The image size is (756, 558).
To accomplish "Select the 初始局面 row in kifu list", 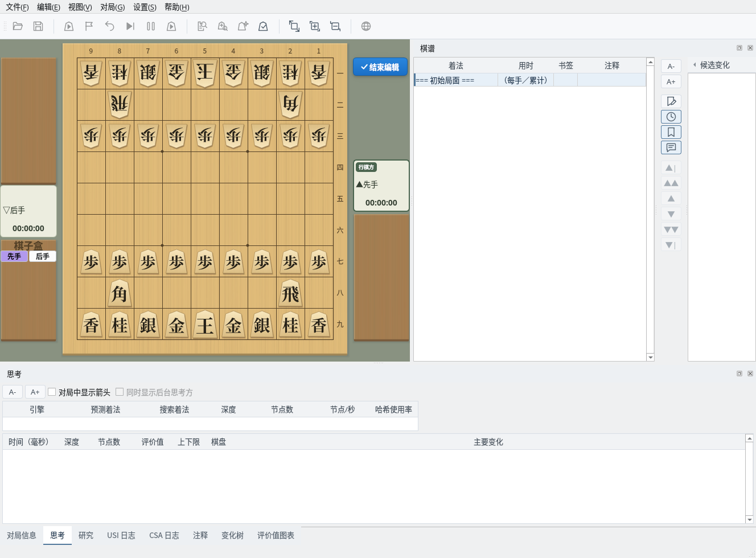I will 530,80.
